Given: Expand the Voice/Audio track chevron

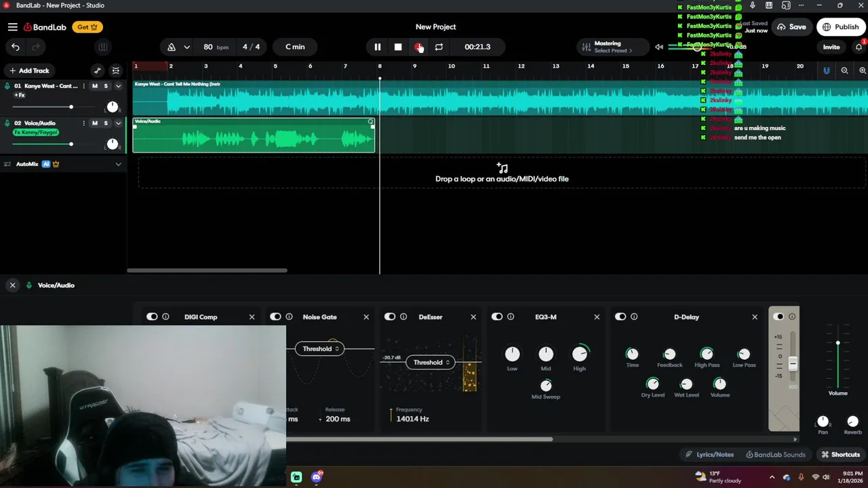Looking at the screenshot, I should click(x=118, y=123).
